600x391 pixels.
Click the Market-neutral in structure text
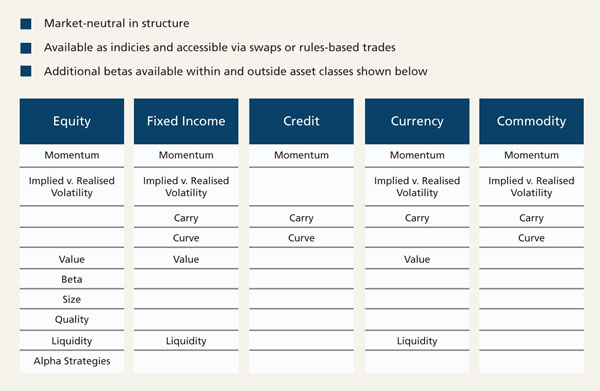117,23
